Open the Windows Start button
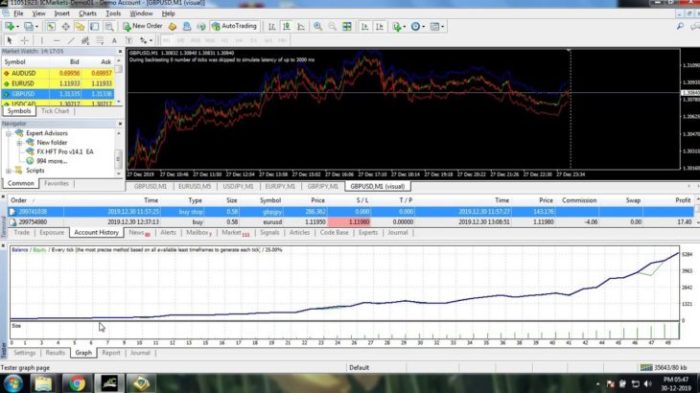Viewport: 700px width, 393px height. click(12, 383)
